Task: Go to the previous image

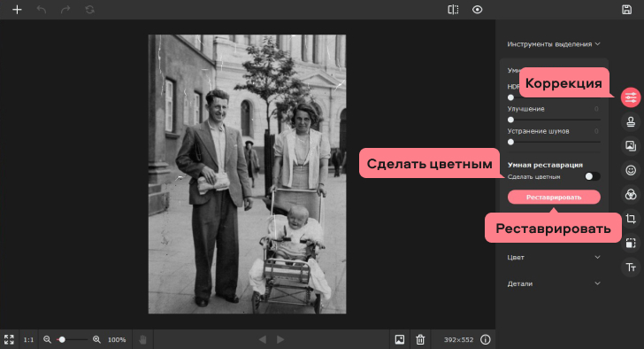Action: [263, 339]
